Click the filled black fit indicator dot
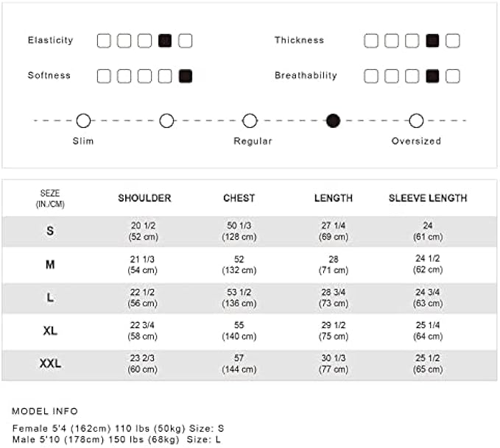The width and height of the screenshot is (500, 448). point(333,121)
